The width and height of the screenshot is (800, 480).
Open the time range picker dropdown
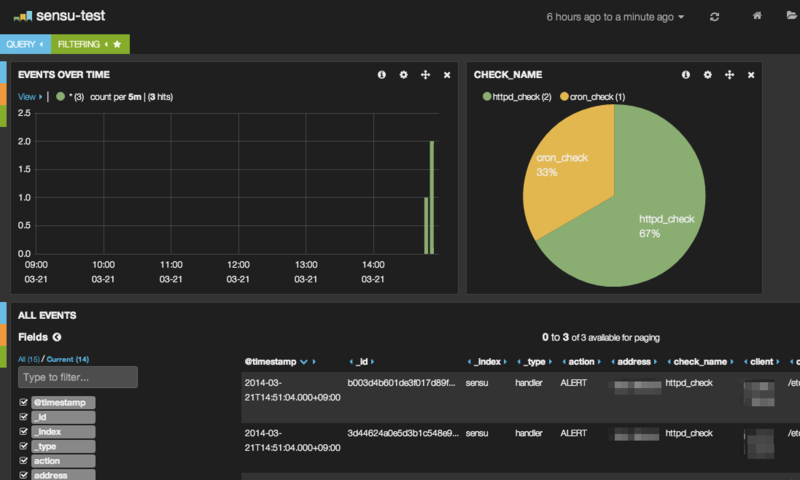point(615,17)
